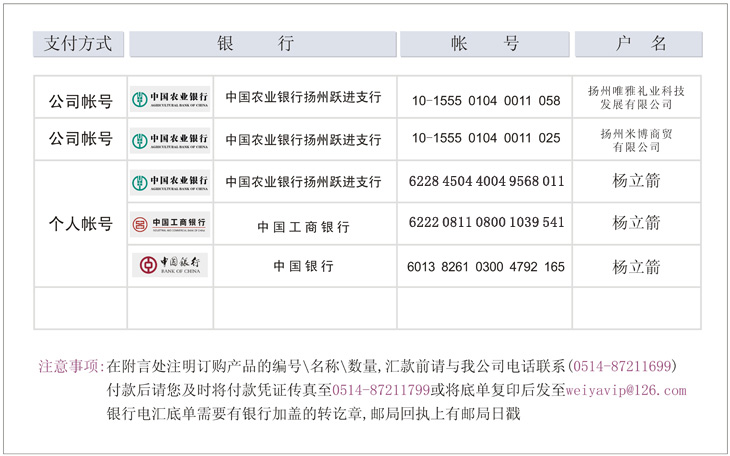Select ICBC card number 6222 0811 0800 1039 541
Viewport: 730px width, 456px height.
coord(486,222)
